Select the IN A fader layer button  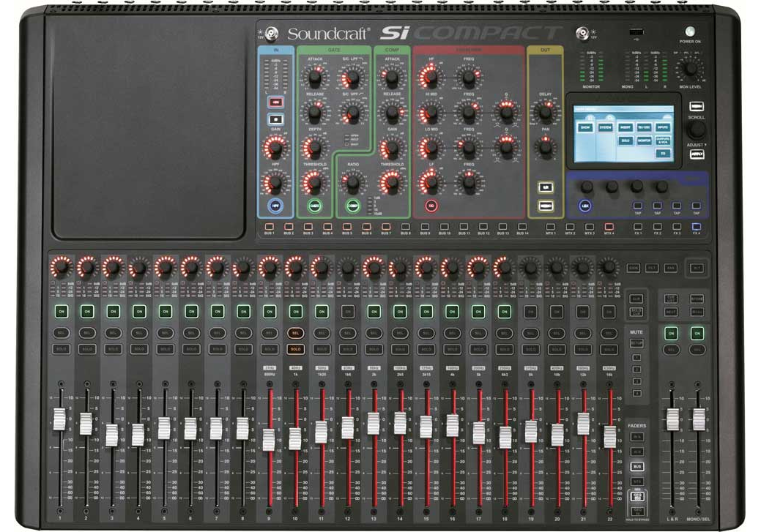click(x=636, y=437)
